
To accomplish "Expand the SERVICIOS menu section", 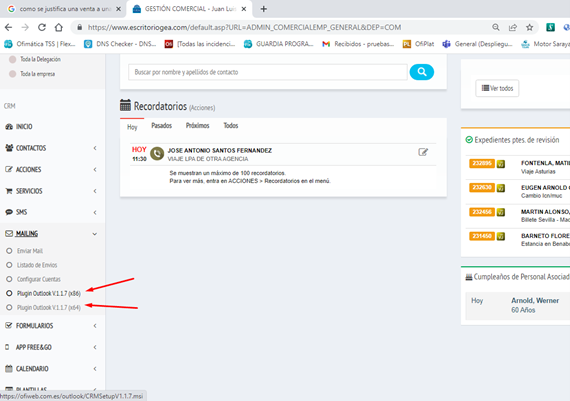I will [x=51, y=191].
